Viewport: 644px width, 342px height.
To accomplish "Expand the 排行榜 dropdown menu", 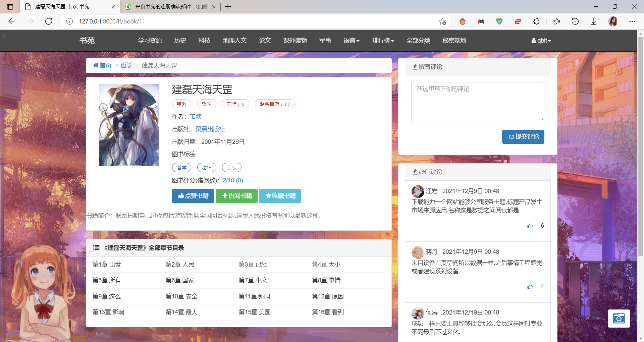I will (x=383, y=41).
